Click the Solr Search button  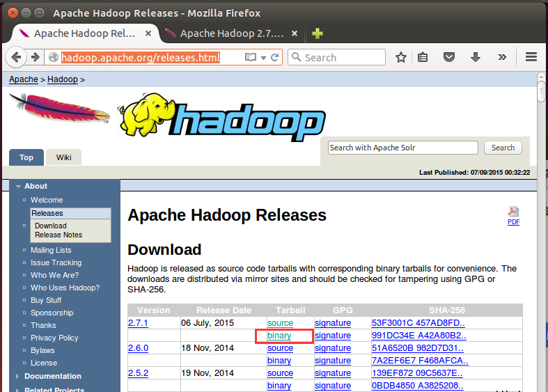point(503,148)
